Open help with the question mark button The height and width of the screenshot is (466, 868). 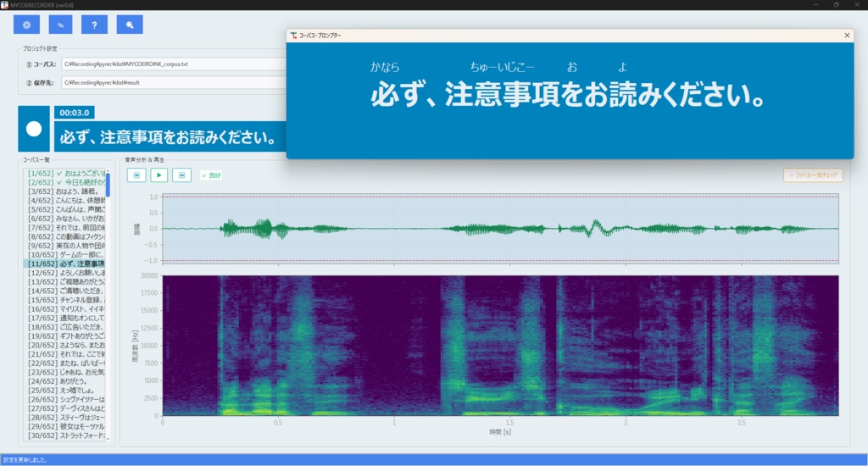(x=94, y=25)
